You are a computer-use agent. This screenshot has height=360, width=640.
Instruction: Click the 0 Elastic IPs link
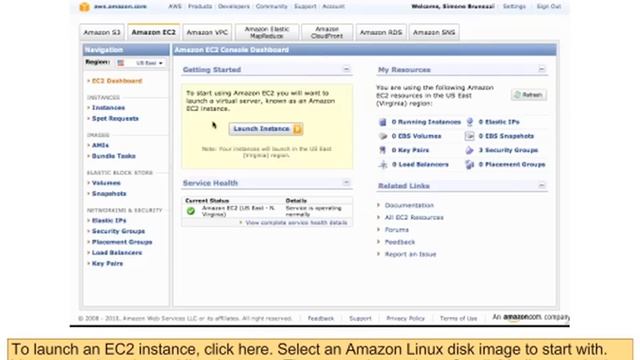tap(499, 122)
